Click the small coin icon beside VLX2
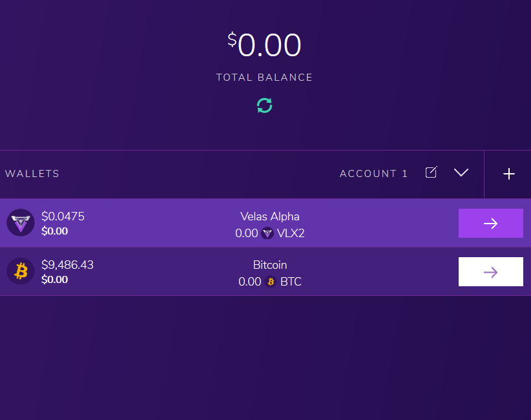This screenshot has width=531, height=420. tap(267, 233)
